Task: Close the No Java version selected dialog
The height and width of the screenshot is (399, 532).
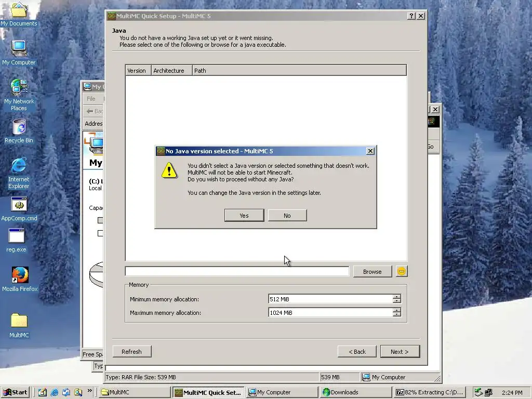Action: coord(370,151)
